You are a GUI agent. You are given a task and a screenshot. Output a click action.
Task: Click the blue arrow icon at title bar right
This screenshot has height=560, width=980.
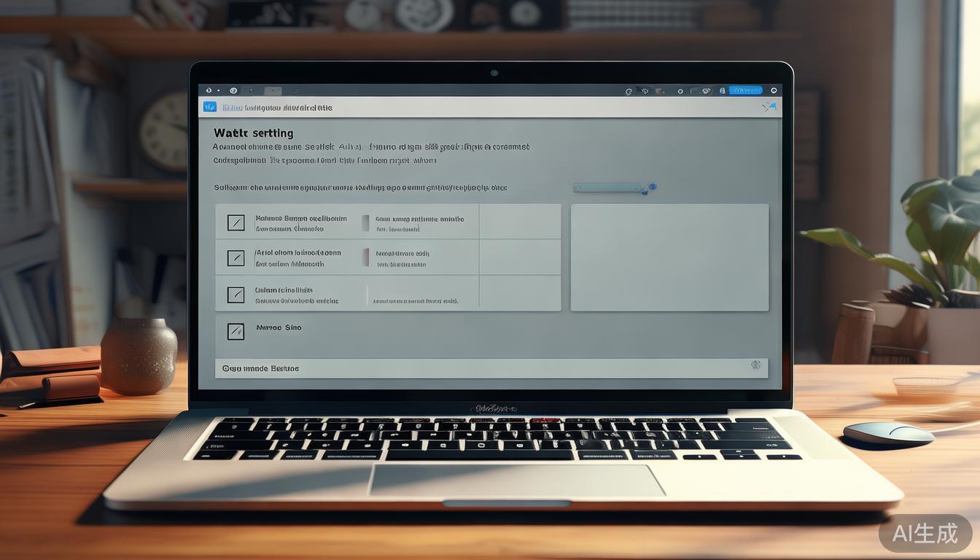(x=769, y=107)
